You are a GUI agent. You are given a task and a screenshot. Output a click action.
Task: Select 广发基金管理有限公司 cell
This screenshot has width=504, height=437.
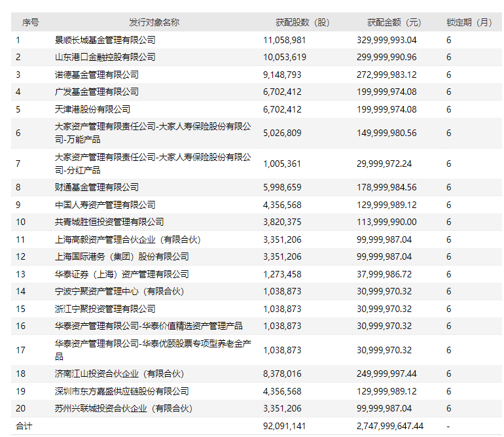coord(97,92)
